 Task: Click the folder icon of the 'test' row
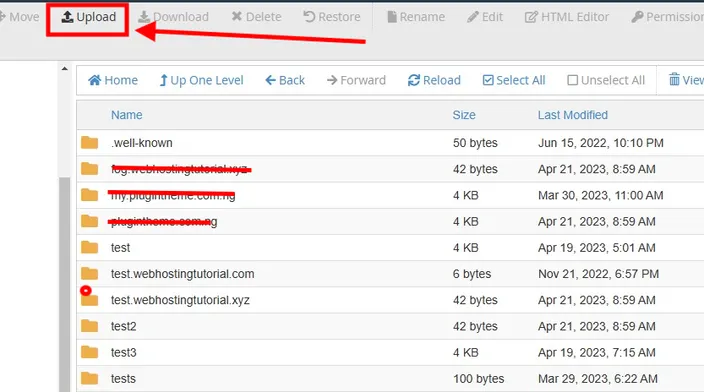(x=89, y=247)
